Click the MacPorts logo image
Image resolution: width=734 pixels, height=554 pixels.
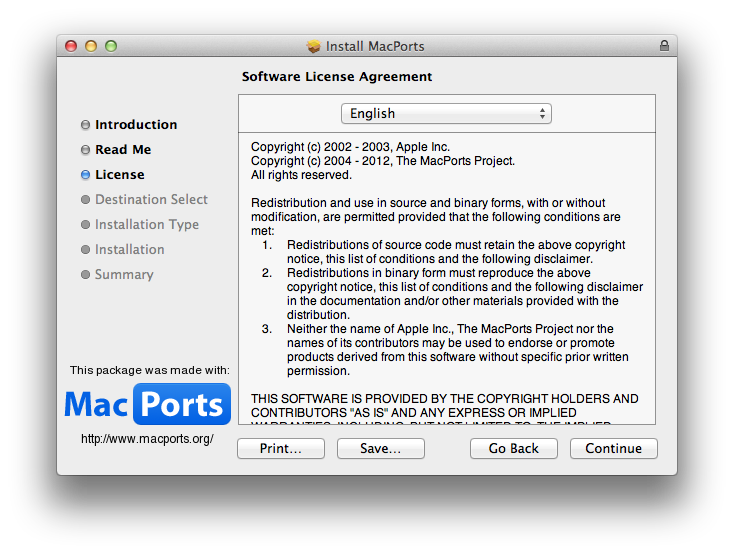tap(147, 404)
